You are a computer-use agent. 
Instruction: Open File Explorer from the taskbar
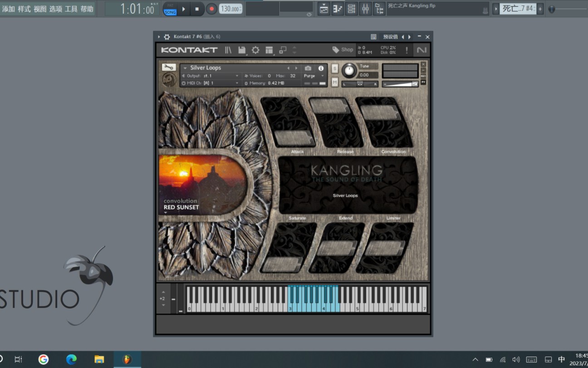(x=99, y=359)
